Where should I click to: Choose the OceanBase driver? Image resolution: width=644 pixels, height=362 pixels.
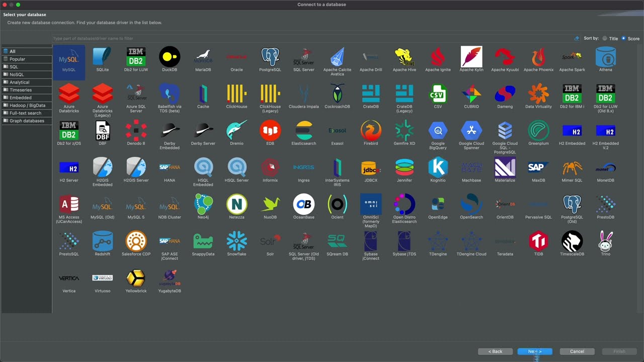pyautogui.click(x=304, y=207)
